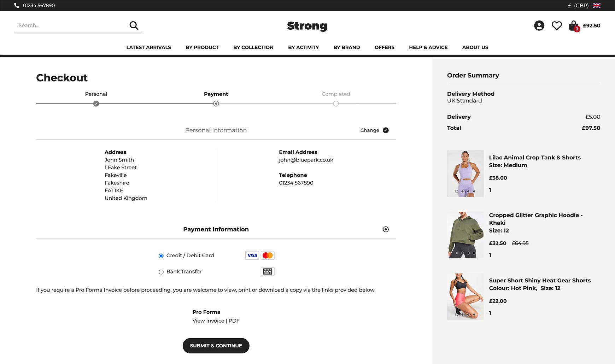615x364 pixels.
Task: Click the Payment Information circle icon
Action: pos(386,229)
